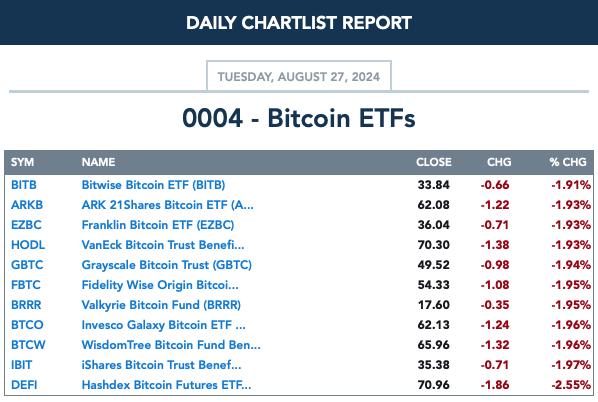Click the % CHG column header
Viewport: 598px width, 402px height.
(568, 162)
